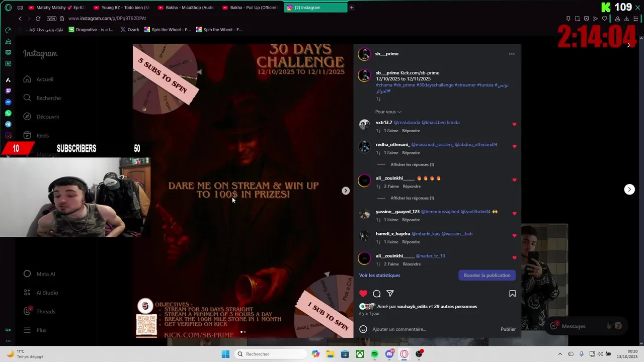Open the Accueil item in Instagram sidebar
644x362 pixels.
point(38,79)
